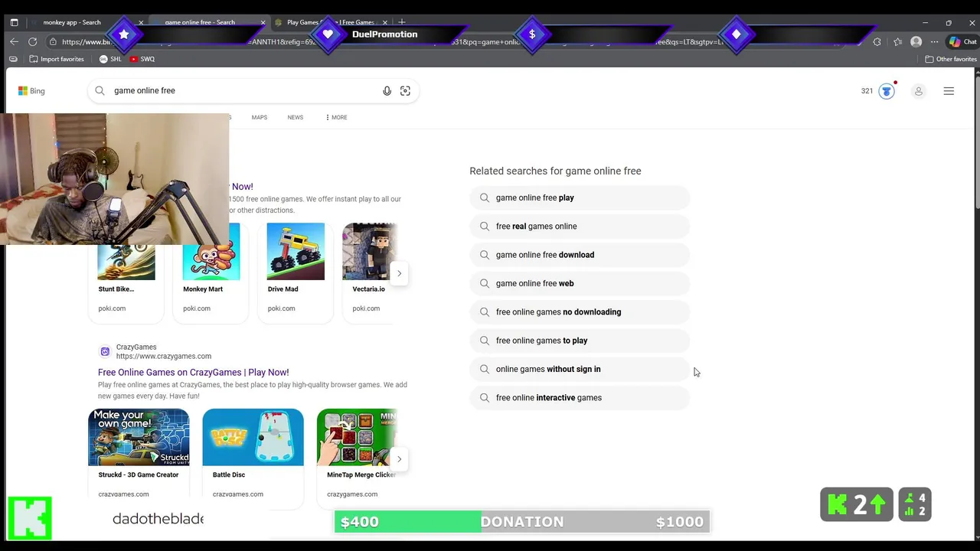The image size is (980, 551).
Task: Switch to the Play Games browser tab
Action: (331, 22)
